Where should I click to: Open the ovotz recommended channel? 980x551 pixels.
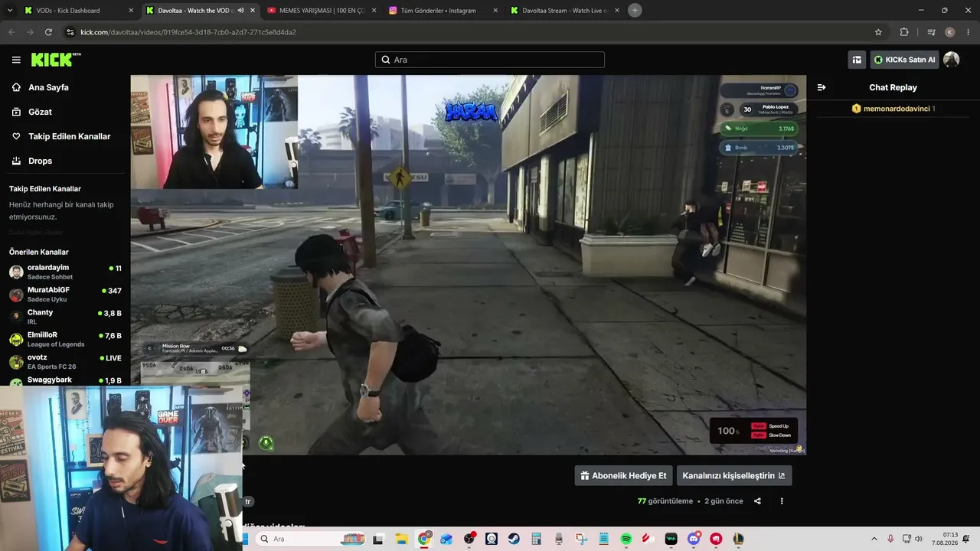click(65, 361)
